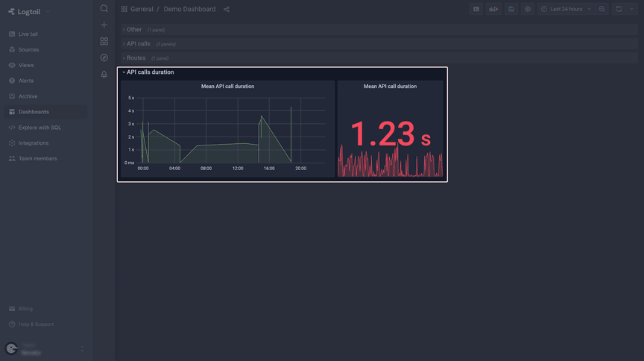
Task: Share dashboard via share icon
Action: pyautogui.click(x=227, y=9)
